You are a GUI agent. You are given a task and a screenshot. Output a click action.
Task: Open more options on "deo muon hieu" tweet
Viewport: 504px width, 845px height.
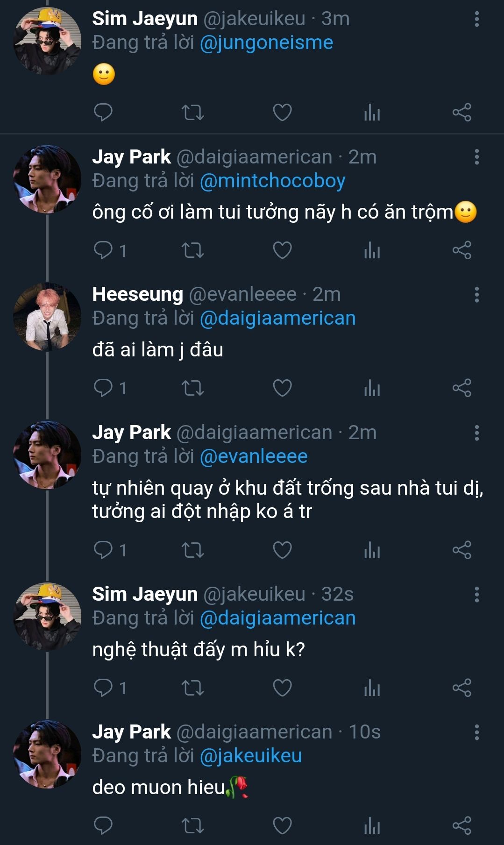[x=476, y=732]
